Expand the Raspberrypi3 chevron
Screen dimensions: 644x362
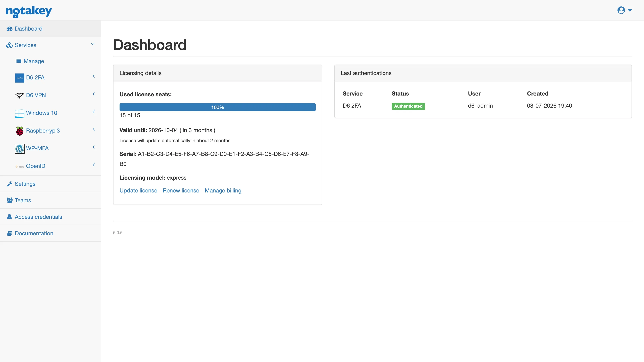tap(94, 129)
